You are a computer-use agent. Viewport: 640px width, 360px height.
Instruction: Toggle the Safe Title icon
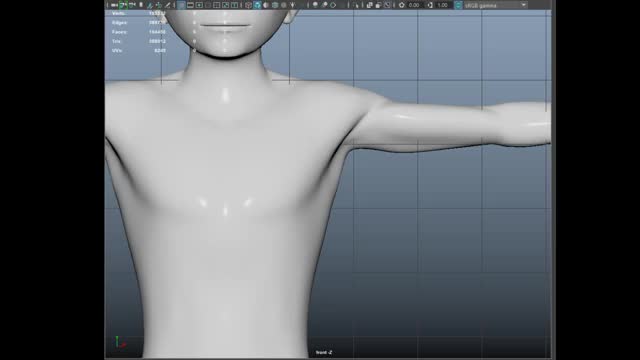click(234, 5)
